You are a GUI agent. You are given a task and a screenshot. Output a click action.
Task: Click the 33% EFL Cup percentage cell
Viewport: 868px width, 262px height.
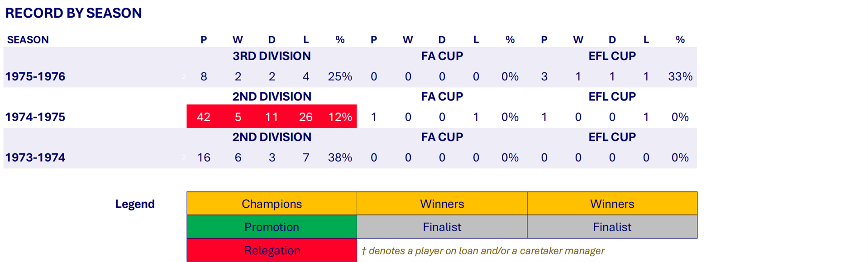[x=680, y=77]
